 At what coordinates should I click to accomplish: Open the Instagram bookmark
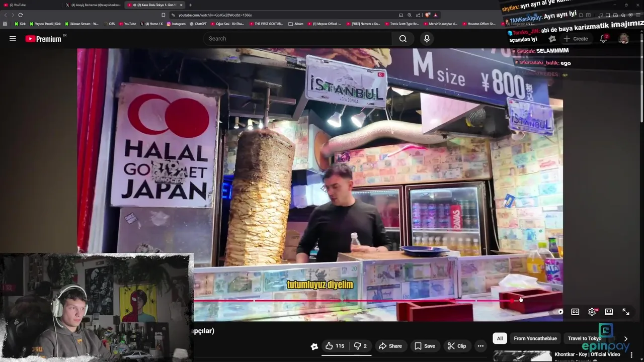[176, 24]
